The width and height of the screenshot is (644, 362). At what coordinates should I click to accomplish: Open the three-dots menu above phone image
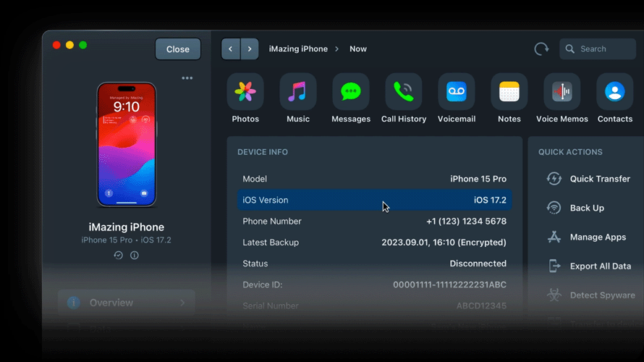coord(187,78)
